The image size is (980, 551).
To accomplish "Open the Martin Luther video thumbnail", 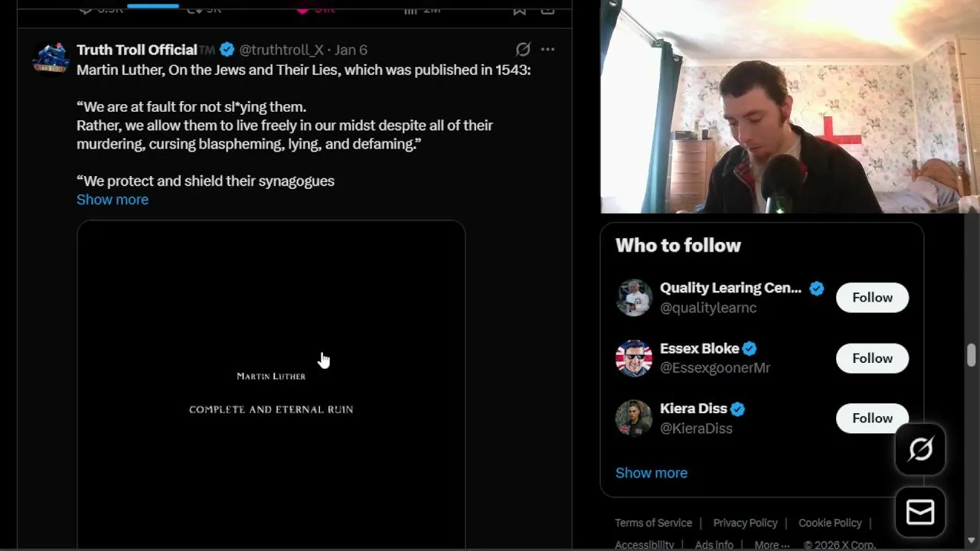I will tap(271, 385).
